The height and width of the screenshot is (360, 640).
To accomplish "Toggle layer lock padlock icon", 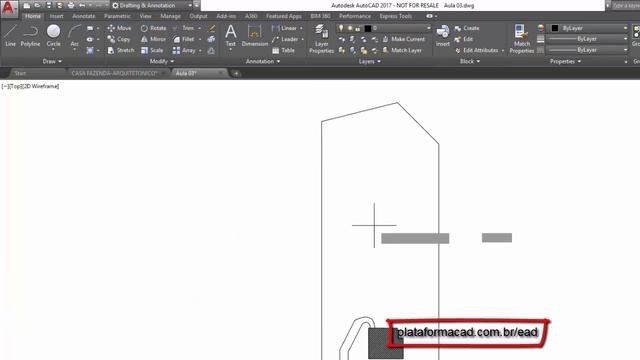I will (358, 28).
